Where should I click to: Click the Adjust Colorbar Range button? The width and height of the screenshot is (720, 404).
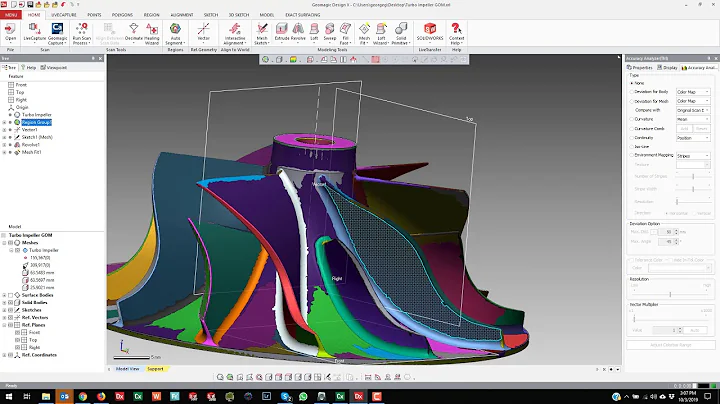(670, 345)
